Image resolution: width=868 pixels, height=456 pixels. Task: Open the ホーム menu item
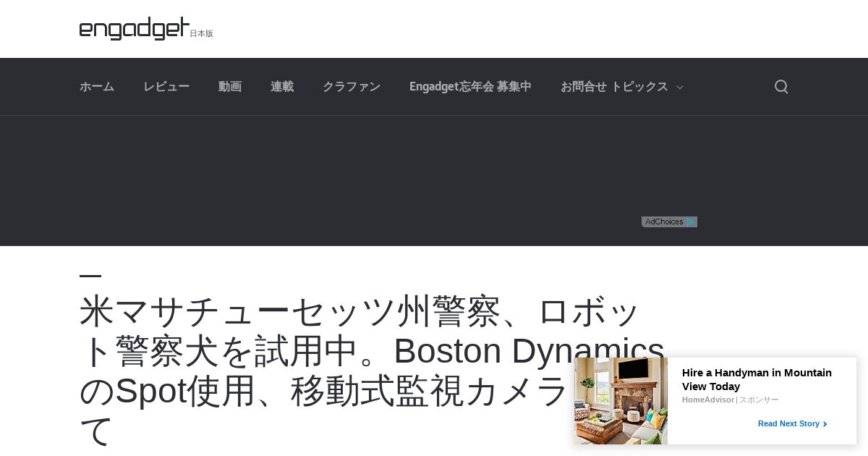coord(97,87)
